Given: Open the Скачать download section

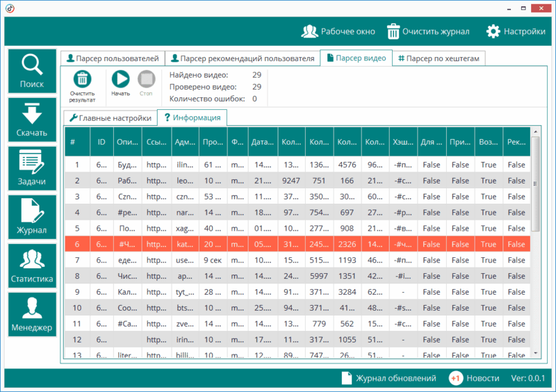Looking at the screenshot, I should point(32,120).
